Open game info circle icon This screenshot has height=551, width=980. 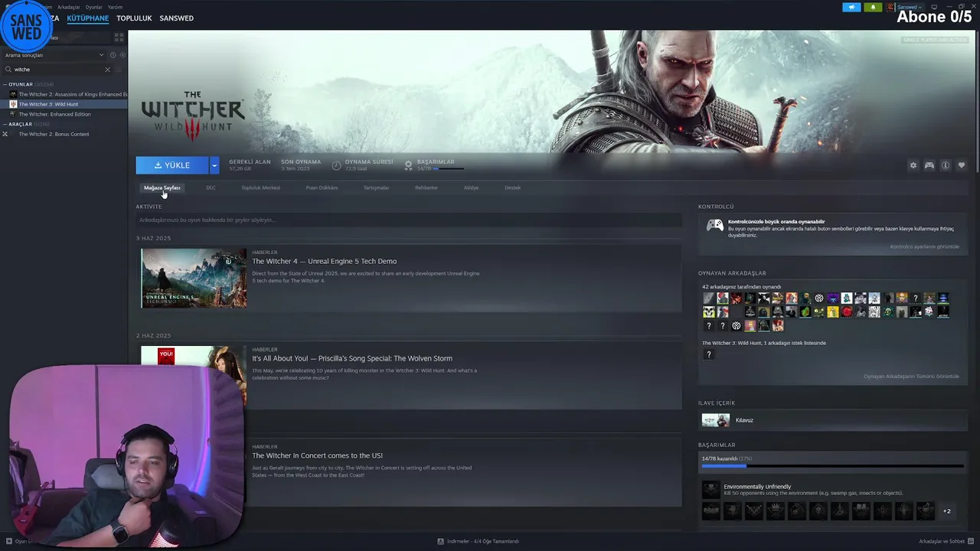click(x=946, y=165)
